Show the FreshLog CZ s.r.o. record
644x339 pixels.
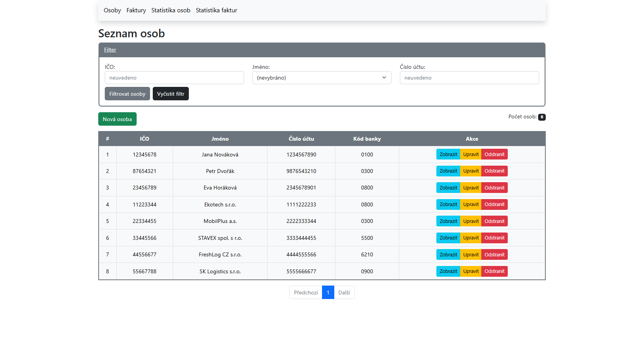point(448,255)
